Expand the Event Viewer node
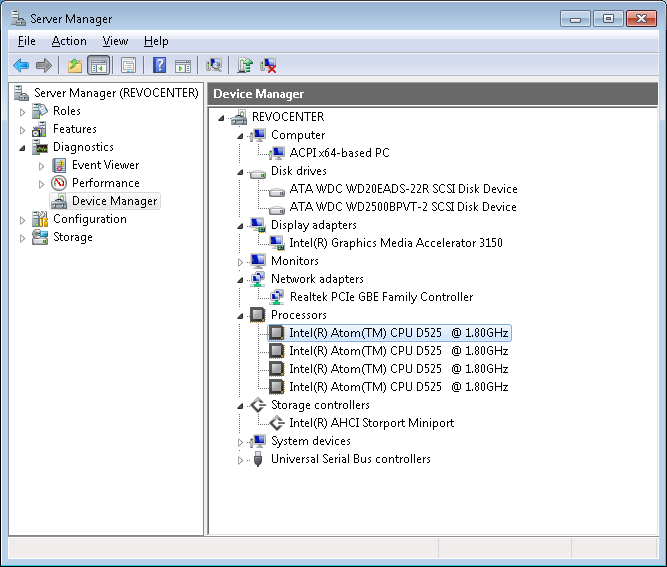The image size is (667, 567). click(x=41, y=166)
